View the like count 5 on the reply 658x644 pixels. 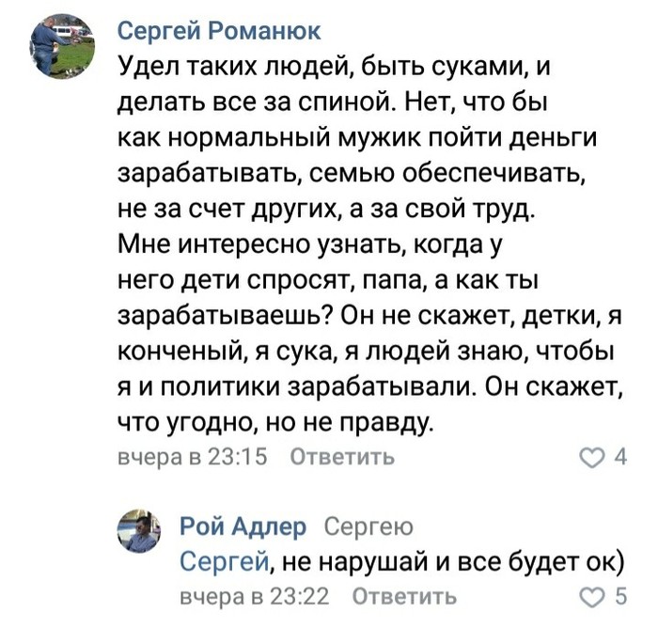(619, 596)
